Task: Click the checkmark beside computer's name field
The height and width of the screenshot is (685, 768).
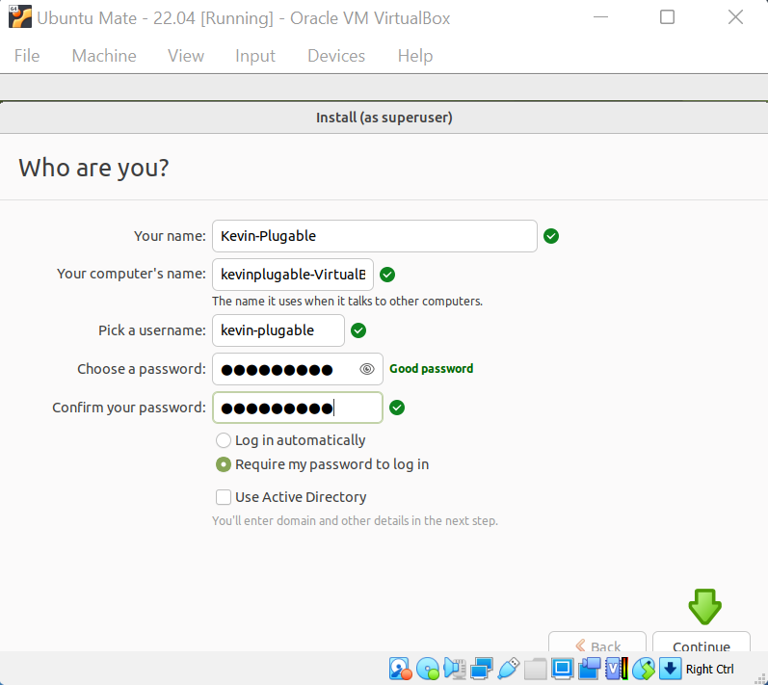Action: click(387, 275)
